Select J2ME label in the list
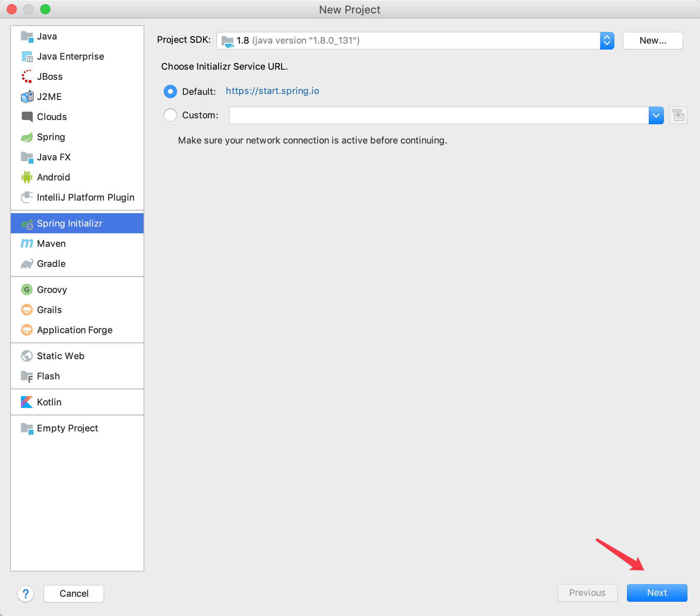The image size is (700, 616). point(49,97)
